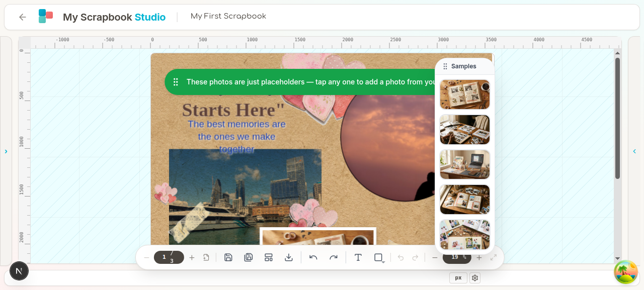Select the third sample thumbnail with laptop
The height and width of the screenshot is (290, 644).
(465, 164)
